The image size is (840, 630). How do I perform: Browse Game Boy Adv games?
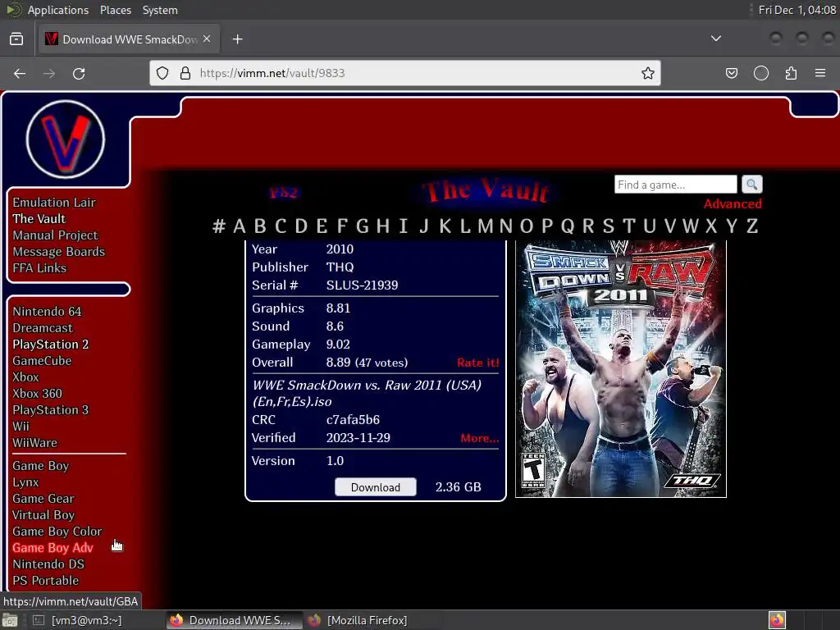click(x=53, y=547)
